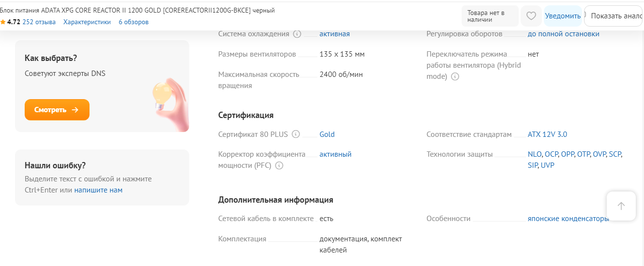This screenshot has width=644, height=266.
Task: Click the Как выбрать? heading
Action: pyautogui.click(x=51, y=58)
